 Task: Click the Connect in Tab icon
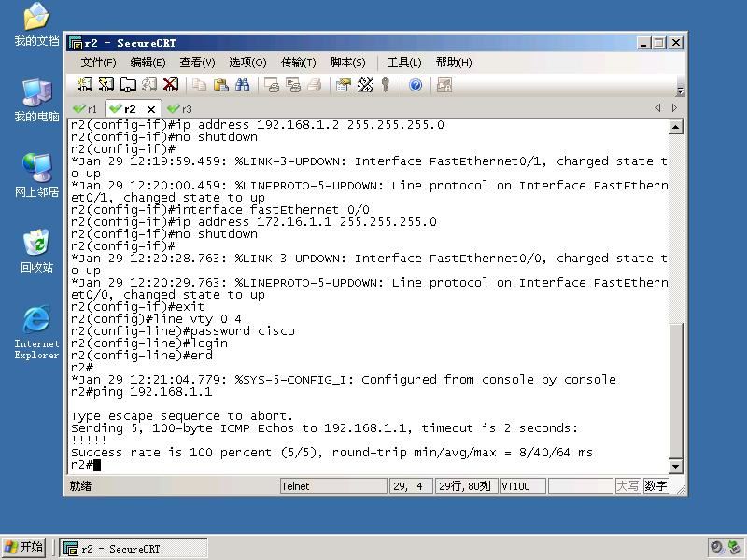coord(128,85)
